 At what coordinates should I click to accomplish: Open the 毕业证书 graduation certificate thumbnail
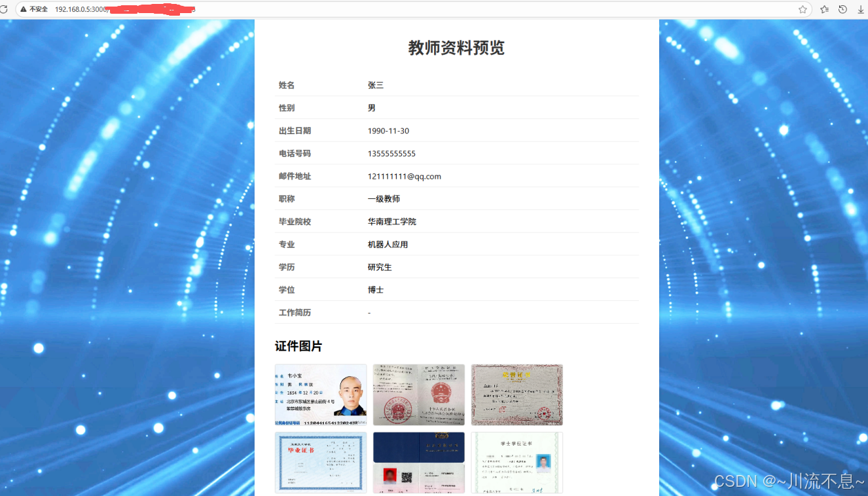[x=321, y=463]
